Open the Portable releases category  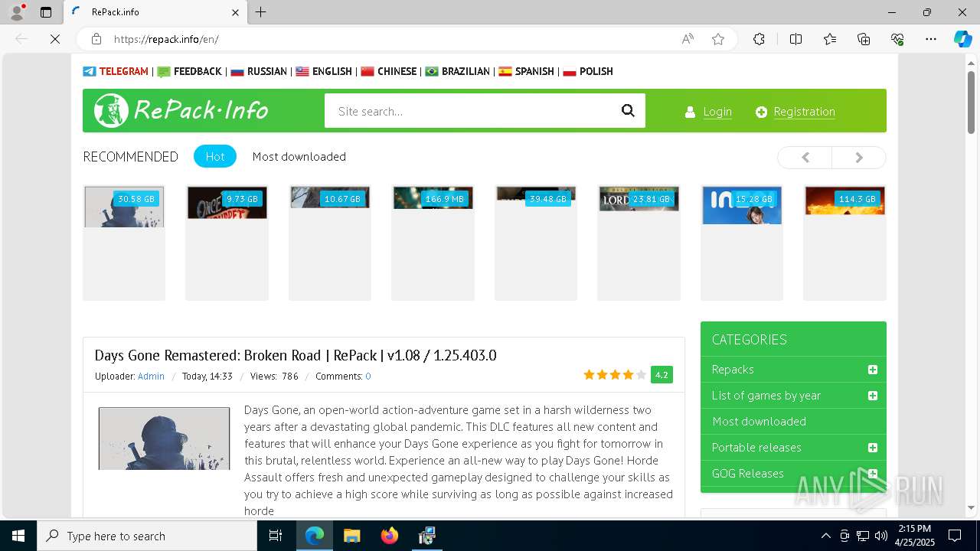point(756,447)
